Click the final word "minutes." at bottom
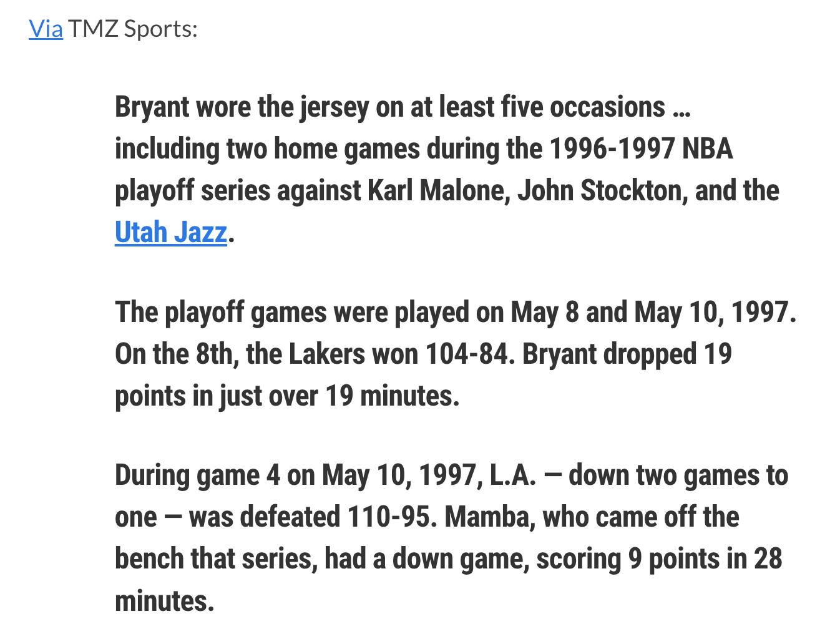The width and height of the screenshot is (840, 624). click(165, 600)
